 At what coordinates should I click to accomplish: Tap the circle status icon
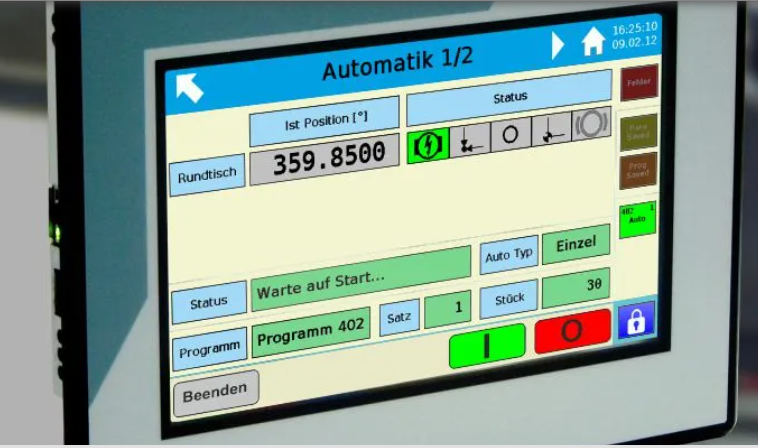point(510,134)
